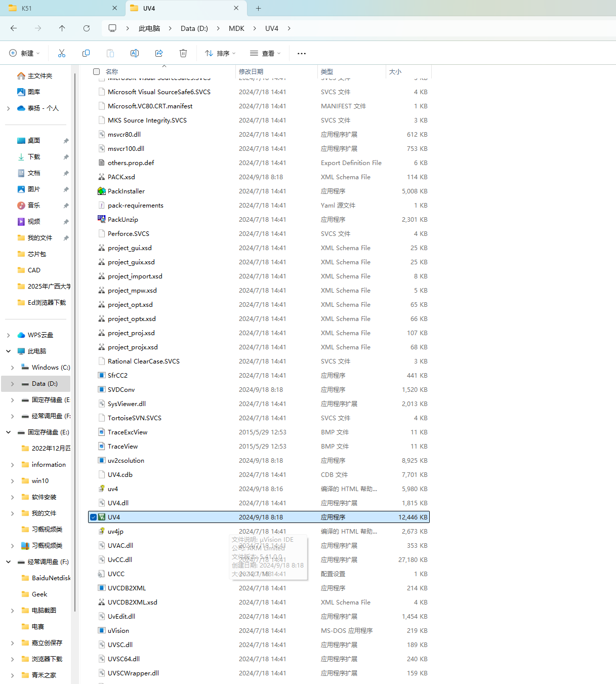Click the Copy icon in toolbar
Viewport: 616px width, 684px height.
86,53
